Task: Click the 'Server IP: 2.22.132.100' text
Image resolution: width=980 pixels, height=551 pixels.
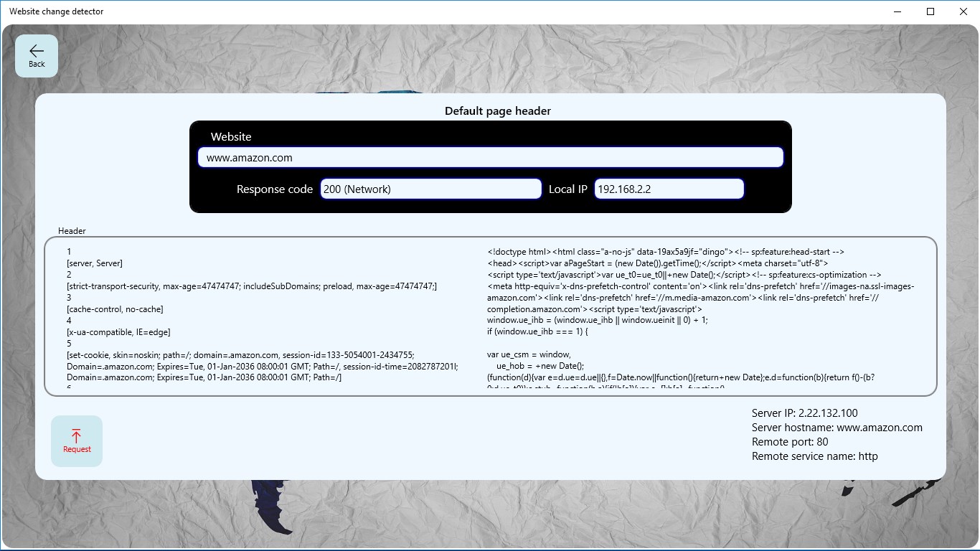Action: tap(804, 413)
